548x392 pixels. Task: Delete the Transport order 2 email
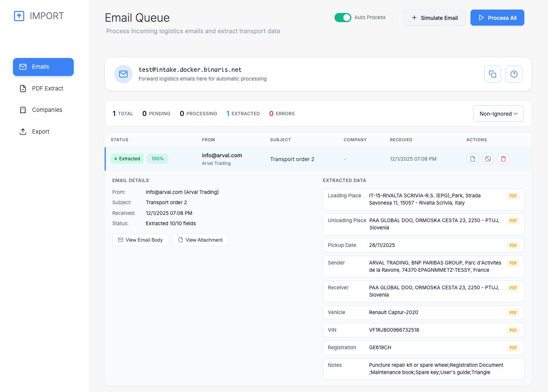[x=503, y=159]
